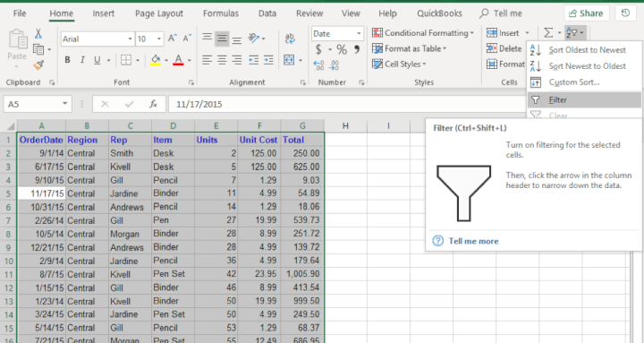Screen dimensions: 644x343
Task: Click the Tell me search box
Action: tap(501, 13)
